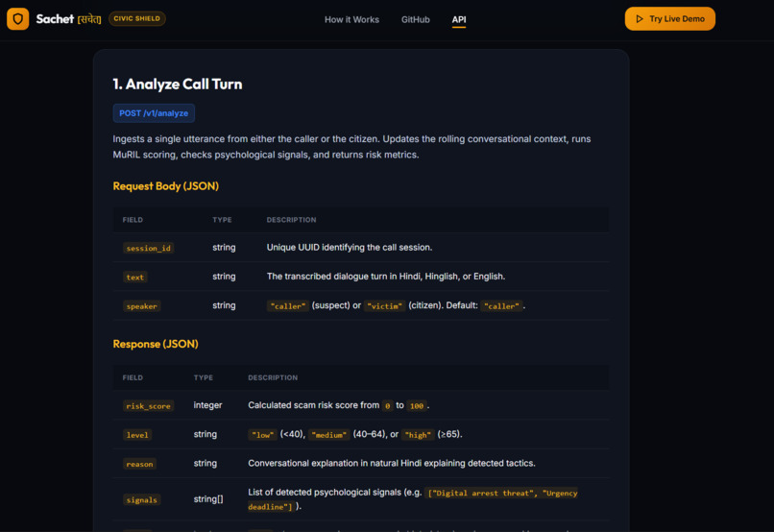Click the risk_score field code
The image size is (774, 532).
click(148, 405)
